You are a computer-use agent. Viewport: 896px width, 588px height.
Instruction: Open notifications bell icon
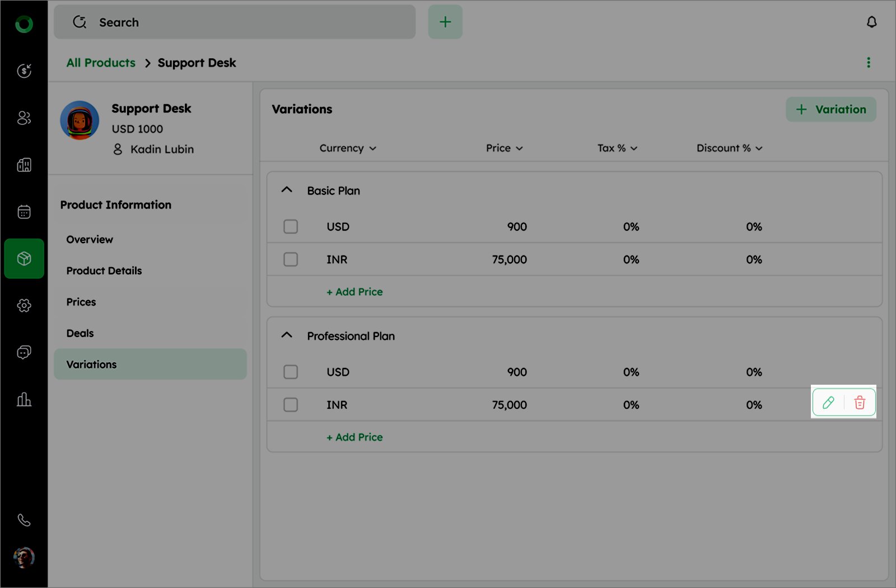point(871,22)
